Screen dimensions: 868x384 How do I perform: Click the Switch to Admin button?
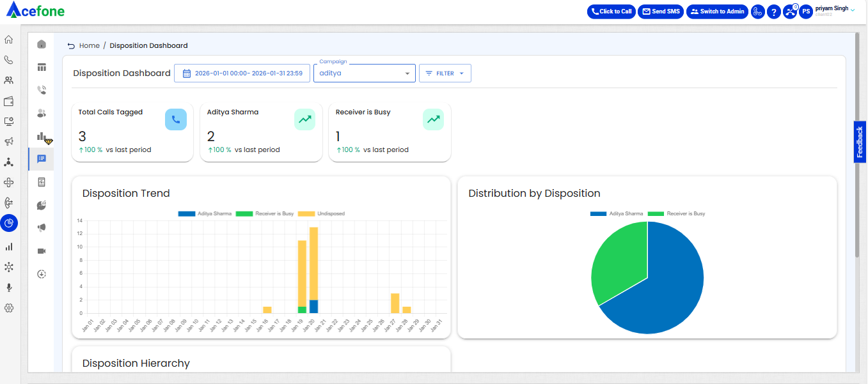(x=717, y=12)
